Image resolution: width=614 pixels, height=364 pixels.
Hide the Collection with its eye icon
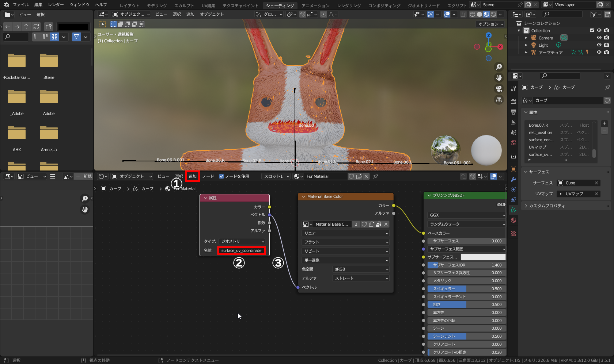599,30
